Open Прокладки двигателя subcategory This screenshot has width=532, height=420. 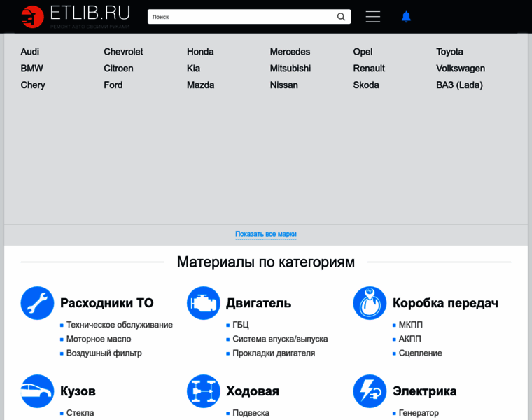(x=274, y=353)
